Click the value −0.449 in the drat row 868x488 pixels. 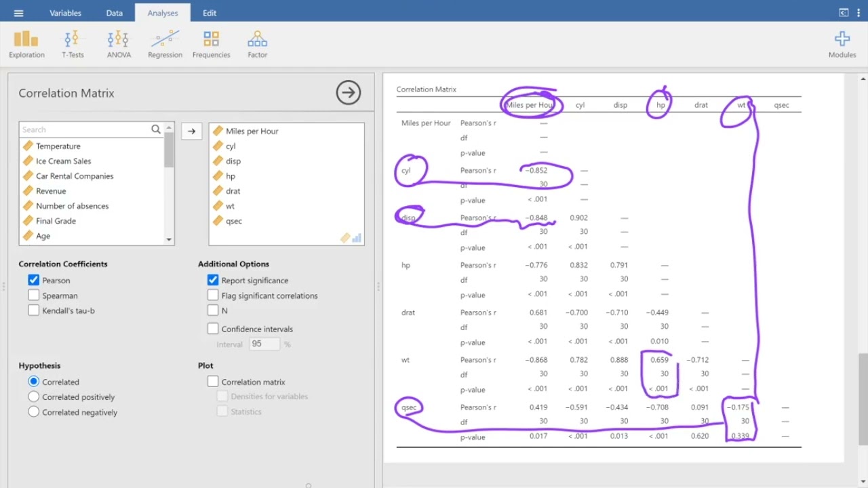coord(657,312)
